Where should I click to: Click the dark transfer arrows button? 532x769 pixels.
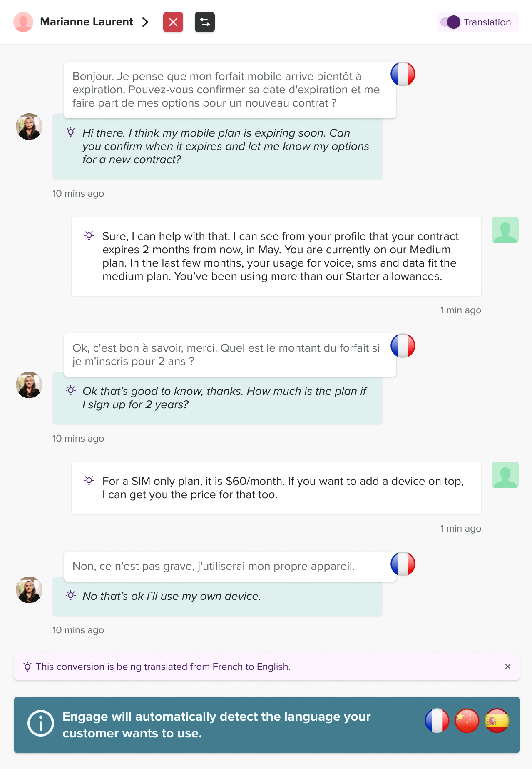click(x=205, y=22)
